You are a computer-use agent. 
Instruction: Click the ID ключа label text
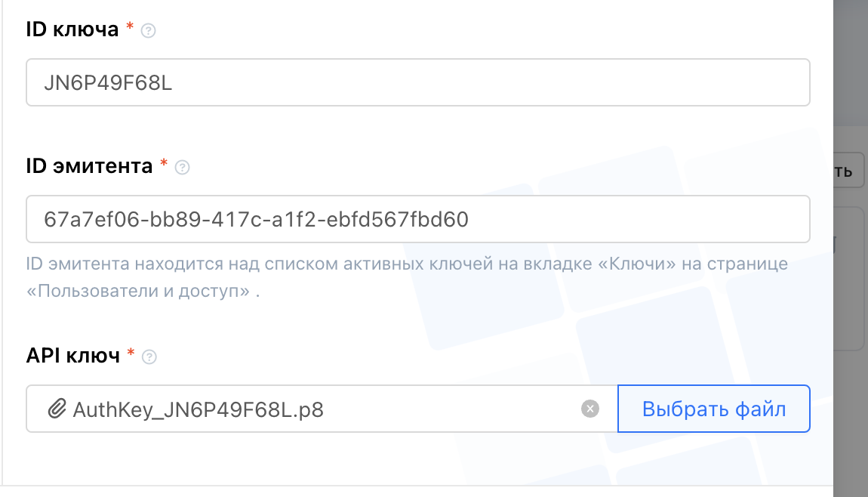pos(72,29)
